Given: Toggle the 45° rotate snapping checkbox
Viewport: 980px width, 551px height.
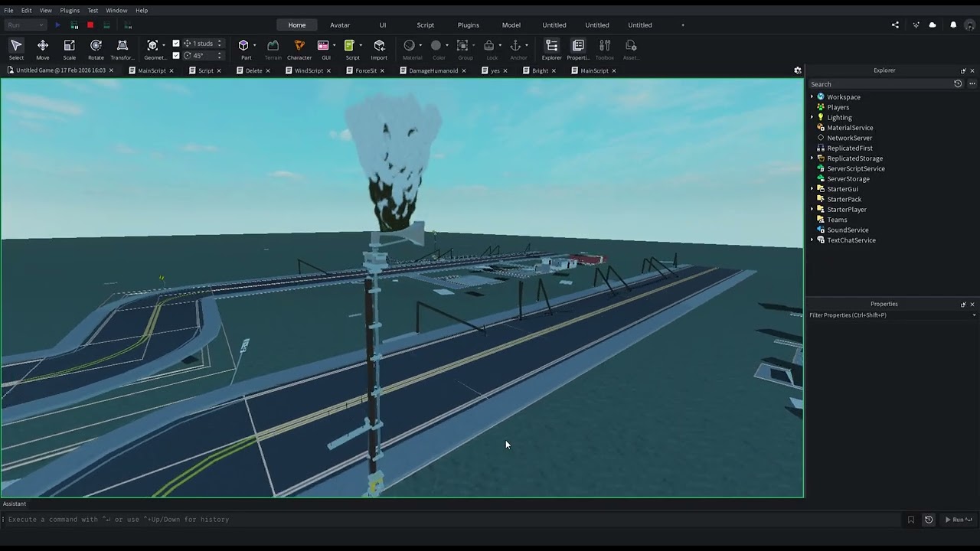Looking at the screenshot, I should point(176,56).
